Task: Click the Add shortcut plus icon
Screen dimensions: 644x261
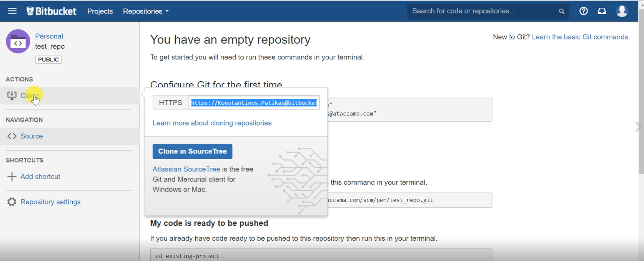Action: coord(12,177)
